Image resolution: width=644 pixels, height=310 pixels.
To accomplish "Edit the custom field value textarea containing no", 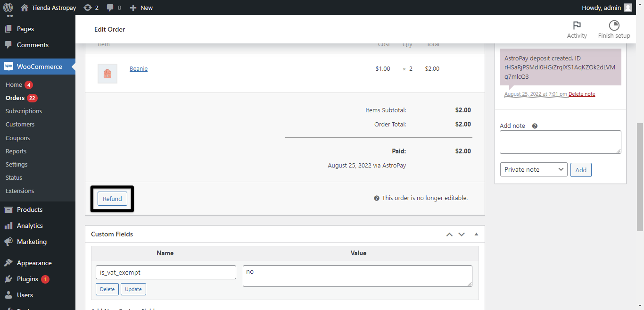I will [x=357, y=276].
